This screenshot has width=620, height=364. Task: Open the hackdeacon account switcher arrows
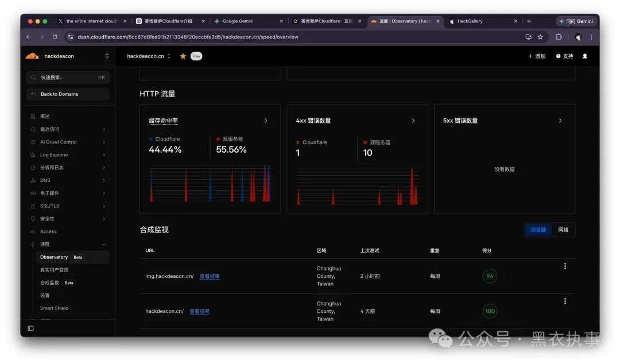[x=107, y=56]
